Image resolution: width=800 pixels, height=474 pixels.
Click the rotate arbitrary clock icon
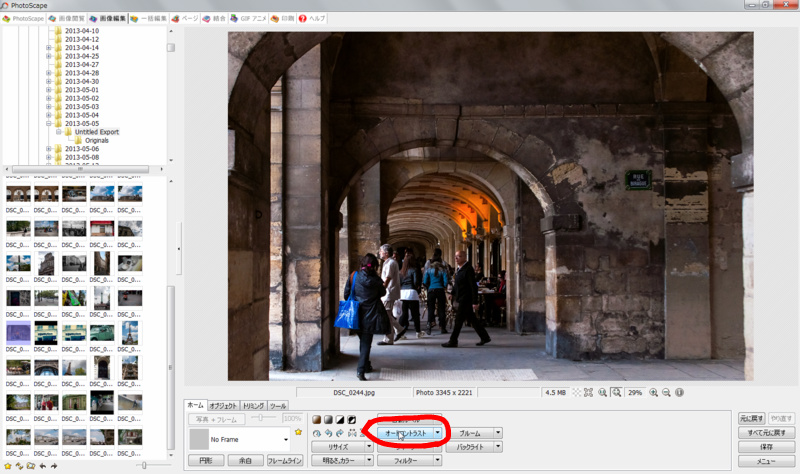(317, 433)
